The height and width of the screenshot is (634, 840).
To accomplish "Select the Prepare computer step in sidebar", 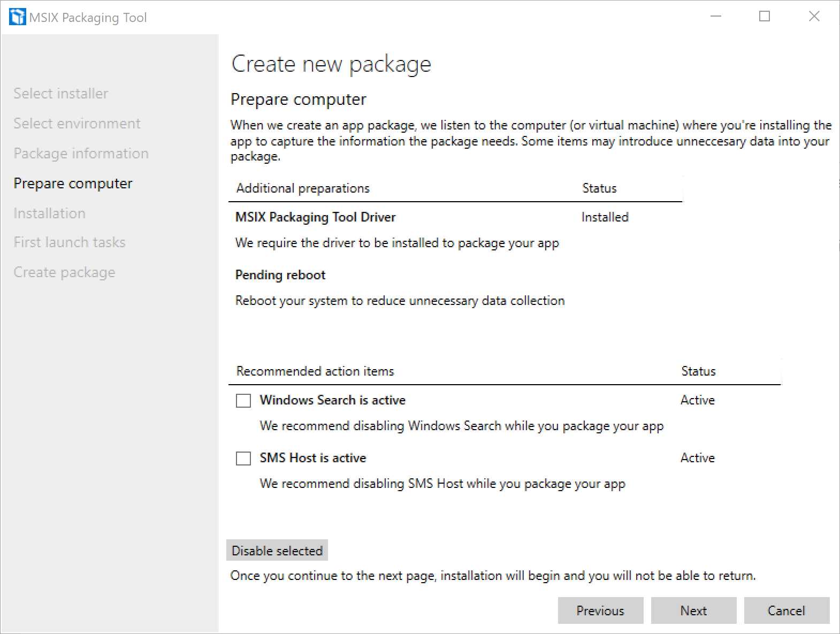I will pos(73,184).
